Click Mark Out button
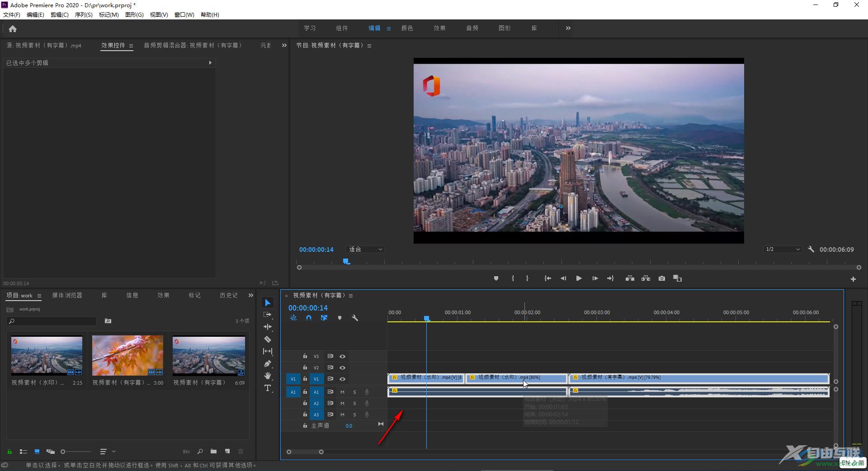The image size is (868, 471). 527,278
